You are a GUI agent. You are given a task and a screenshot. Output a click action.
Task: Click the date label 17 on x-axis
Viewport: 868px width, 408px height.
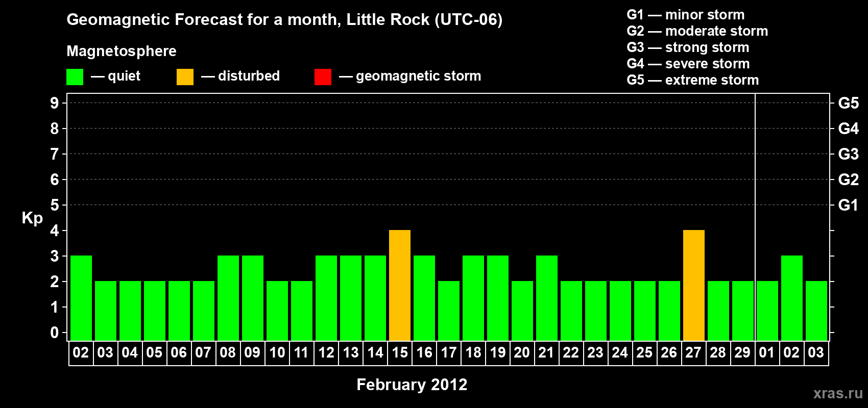click(x=449, y=352)
